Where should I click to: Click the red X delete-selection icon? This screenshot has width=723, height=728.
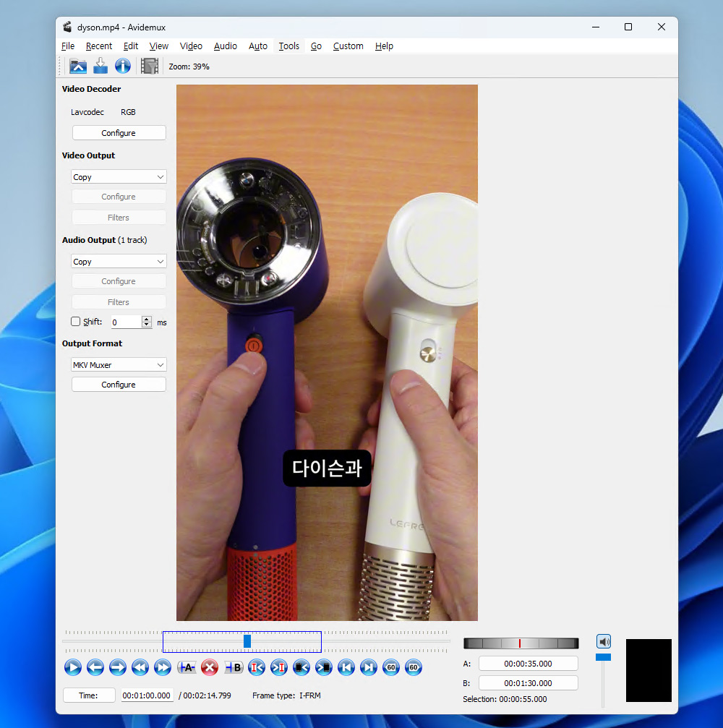[x=210, y=667]
